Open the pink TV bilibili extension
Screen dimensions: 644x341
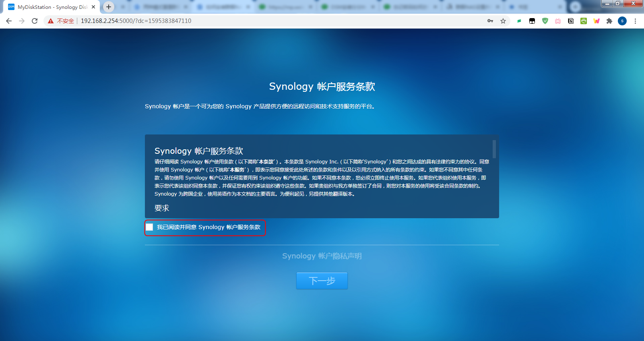[x=558, y=21]
